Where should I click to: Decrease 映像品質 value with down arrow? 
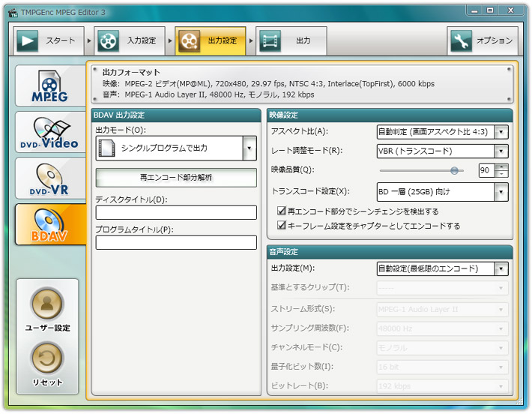pos(501,174)
